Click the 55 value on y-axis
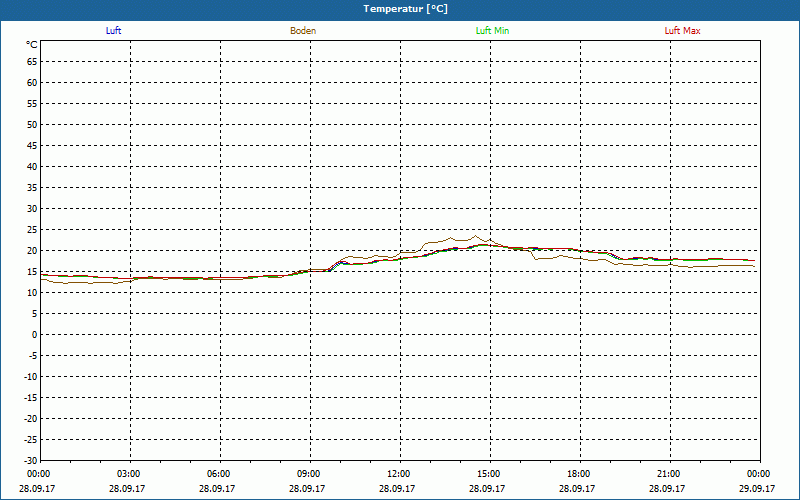The image size is (800, 500). 32,104
